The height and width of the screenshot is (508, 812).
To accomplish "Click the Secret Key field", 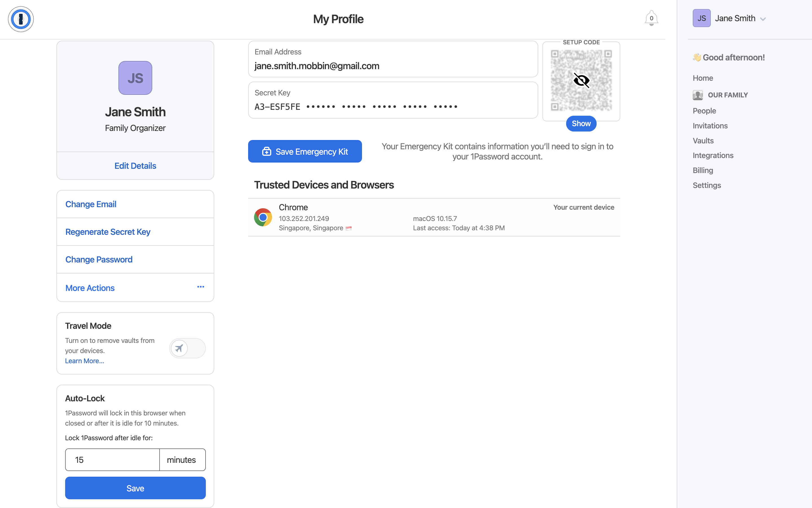I will pyautogui.click(x=393, y=100).
